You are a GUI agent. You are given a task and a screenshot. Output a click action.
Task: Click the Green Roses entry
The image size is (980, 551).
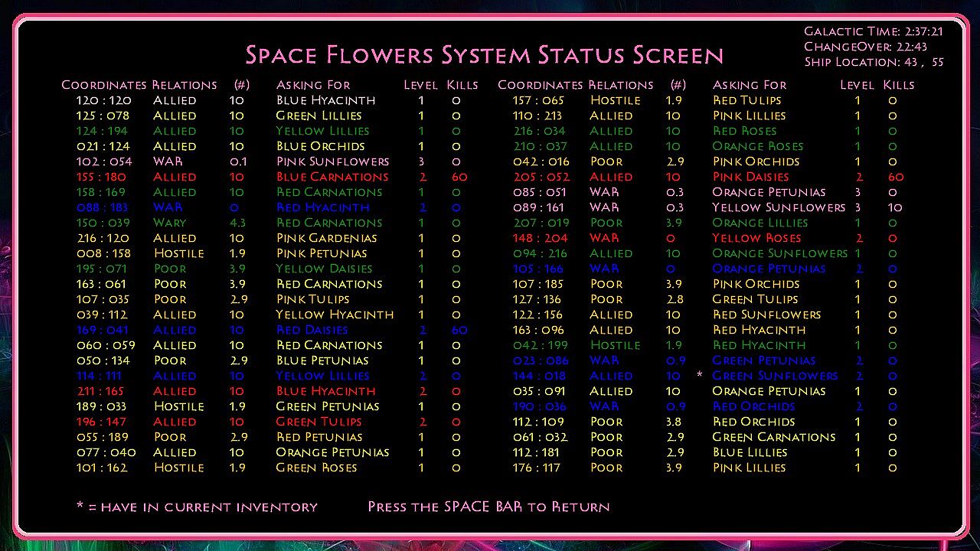(x=316, y=468)
